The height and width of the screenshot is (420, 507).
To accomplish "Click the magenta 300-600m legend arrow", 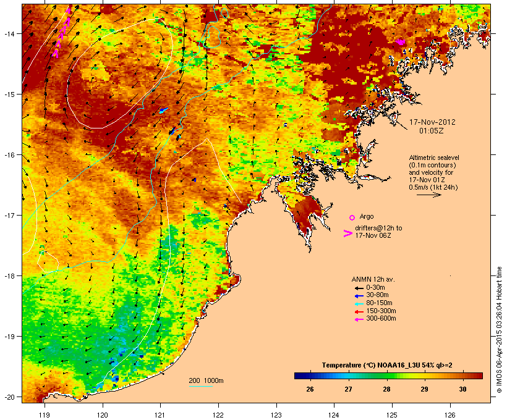I will (359, 319).
